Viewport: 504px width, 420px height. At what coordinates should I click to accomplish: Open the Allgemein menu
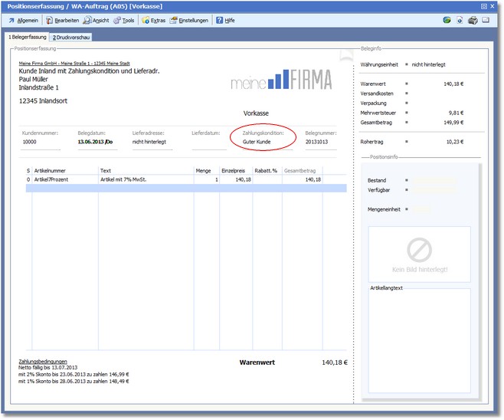click(24, 21)
